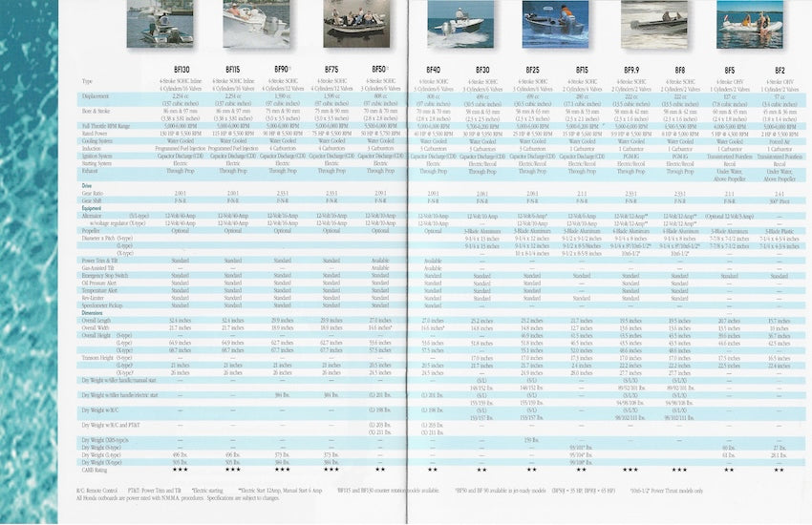Image resolution: width=812 pixels, height=525 pixels.
Task: Select the BF15 column heading
Action: (x=582, y=70)
